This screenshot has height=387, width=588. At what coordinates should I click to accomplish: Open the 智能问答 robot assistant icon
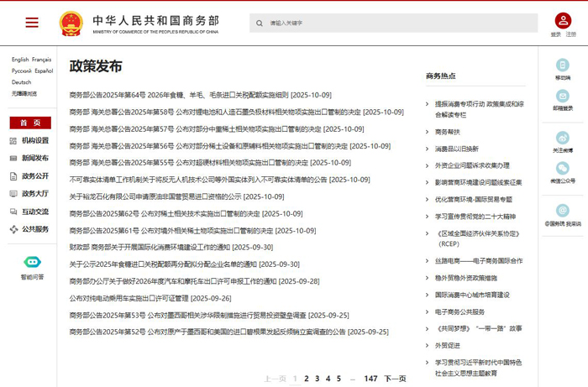pos(32,264)
